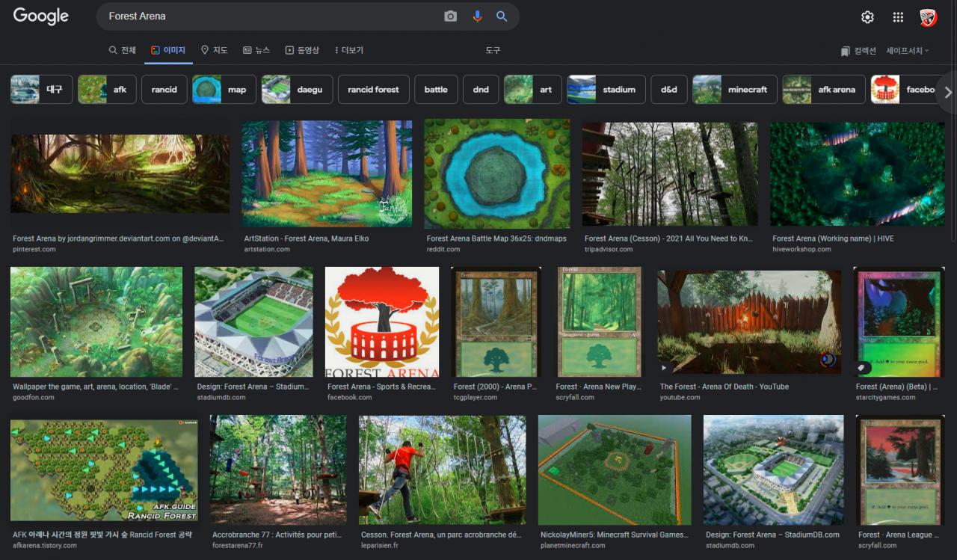Select the battle filter chip

pos(436,89)
